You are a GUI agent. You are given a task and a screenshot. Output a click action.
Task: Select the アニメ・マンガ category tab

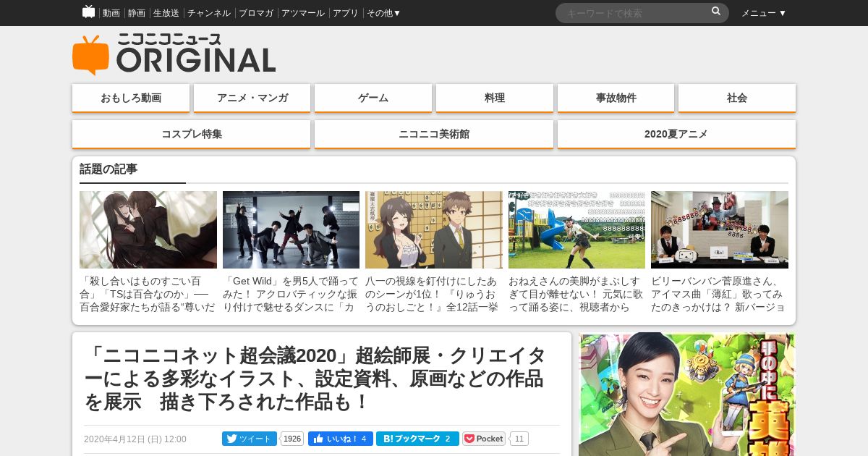(252, 98)
